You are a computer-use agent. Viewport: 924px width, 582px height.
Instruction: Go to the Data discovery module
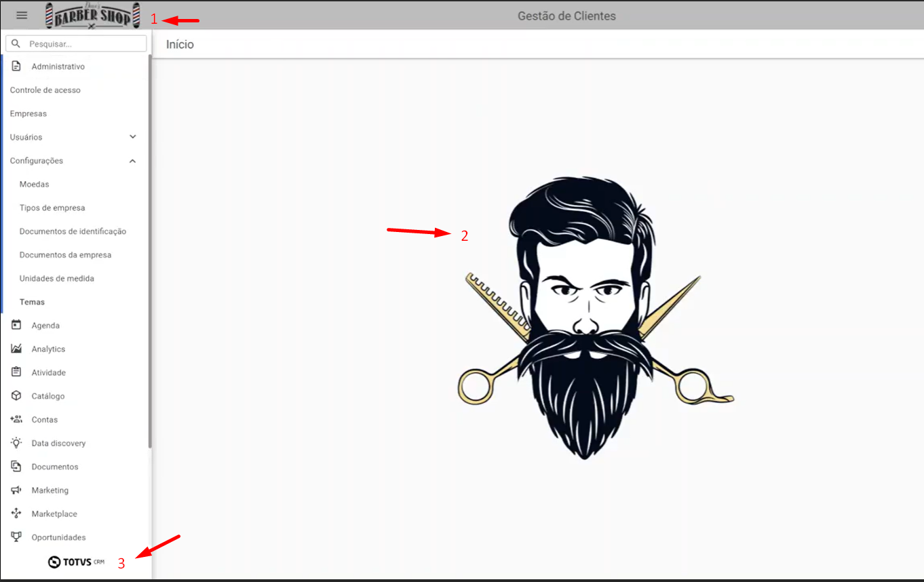58,443
